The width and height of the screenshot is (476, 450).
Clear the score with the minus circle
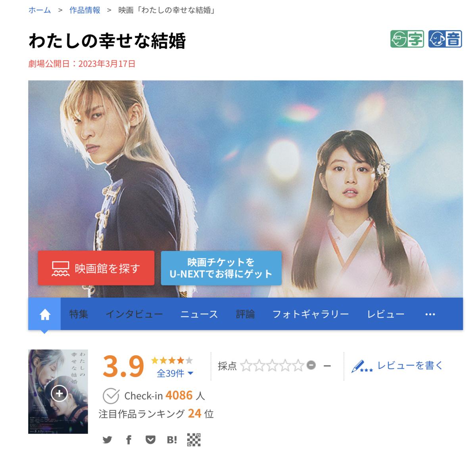point(311,365)
